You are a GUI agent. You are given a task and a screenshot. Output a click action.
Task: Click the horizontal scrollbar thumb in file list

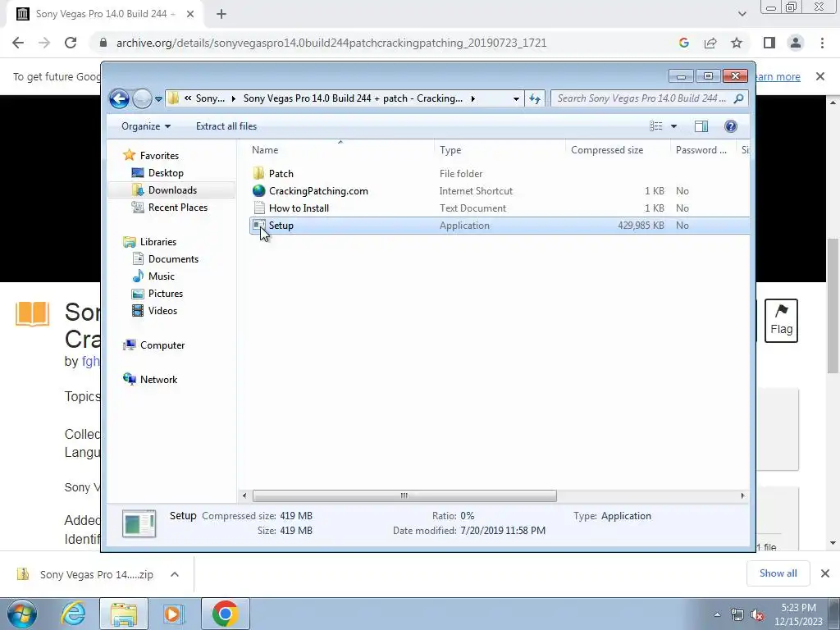point(404,496)
